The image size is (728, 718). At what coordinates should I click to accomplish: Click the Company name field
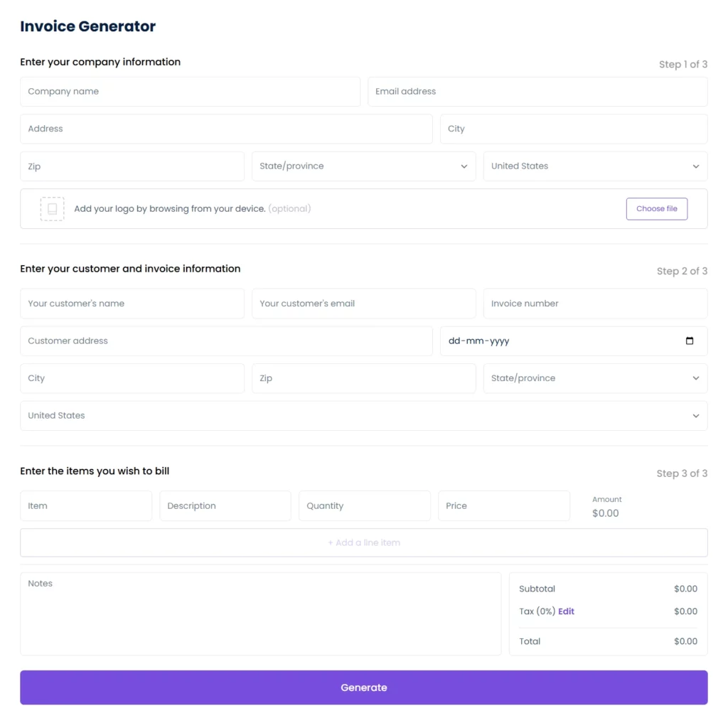(190, 91)
